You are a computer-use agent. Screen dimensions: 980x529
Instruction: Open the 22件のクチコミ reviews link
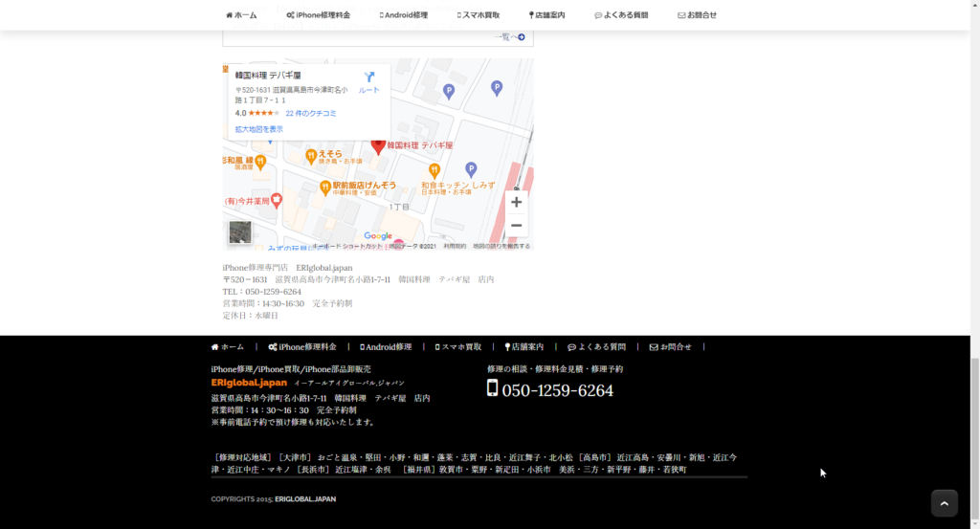coord(311,113)
